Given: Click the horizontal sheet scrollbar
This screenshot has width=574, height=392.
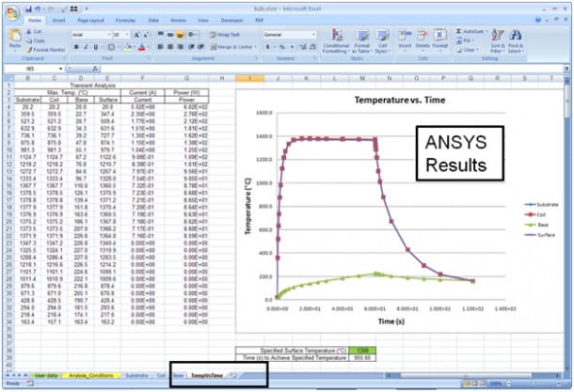Looking at the screenshot, I should click(x=472, y=375).
